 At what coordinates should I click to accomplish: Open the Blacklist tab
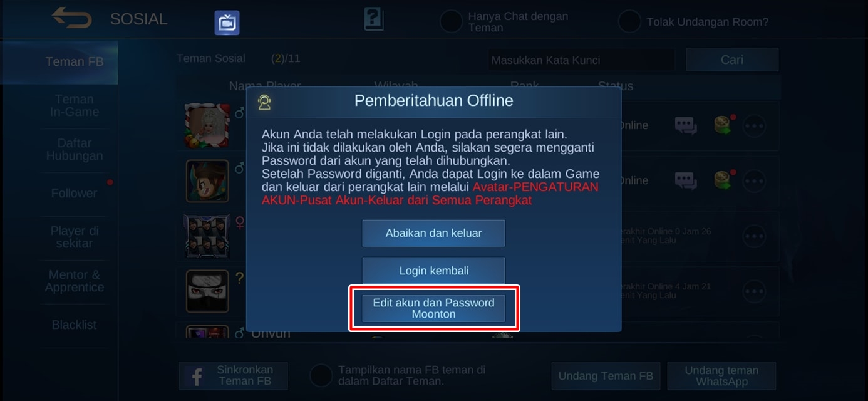75,325
